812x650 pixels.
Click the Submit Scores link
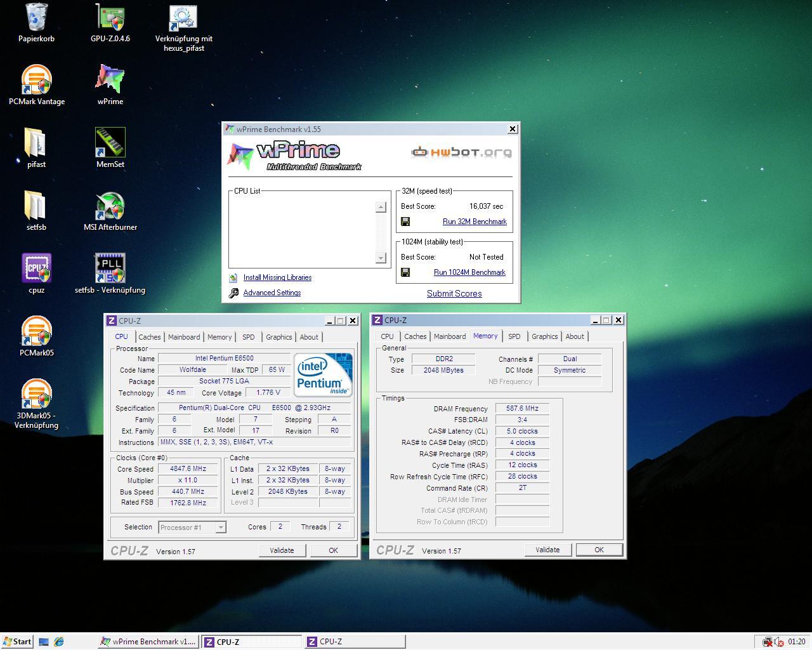coord(454,293)
